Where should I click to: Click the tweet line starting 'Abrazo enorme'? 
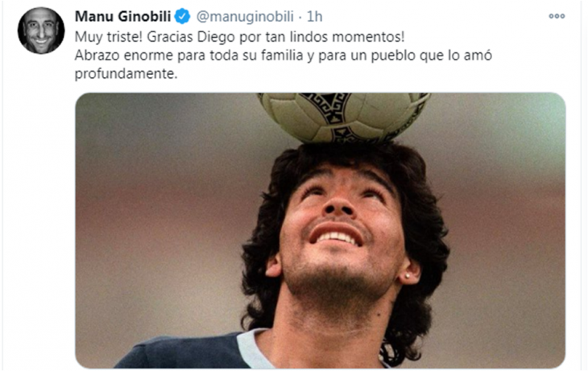(283, 56)
